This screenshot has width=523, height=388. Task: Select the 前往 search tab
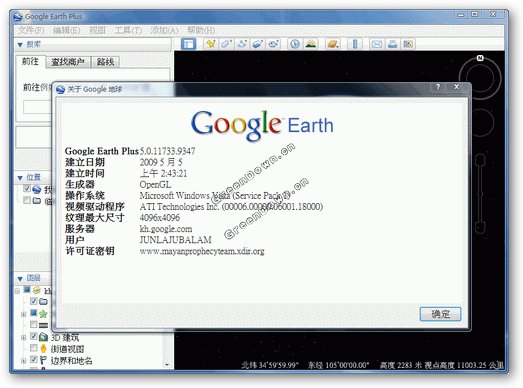(30, 61)
